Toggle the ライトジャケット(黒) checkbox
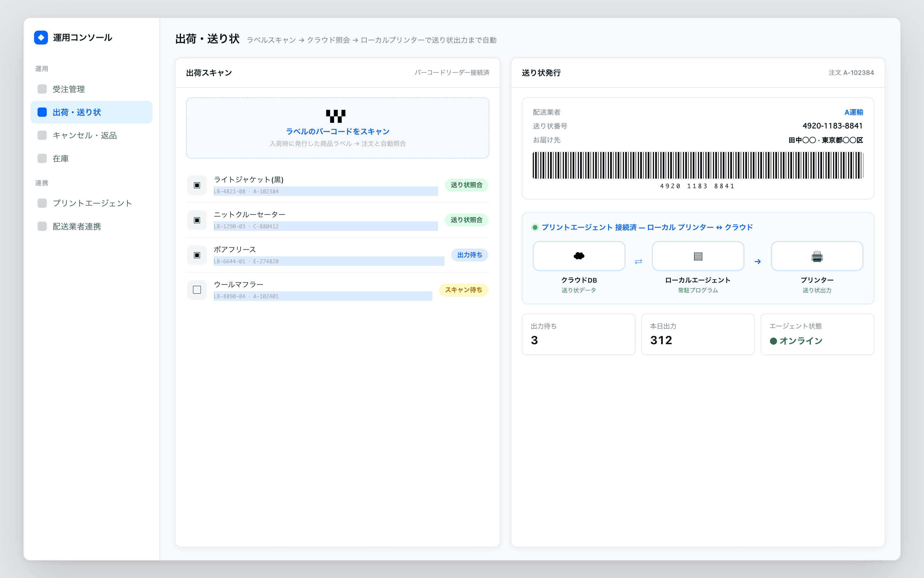Viewport: 924px width, 578px height. point(197,185)
